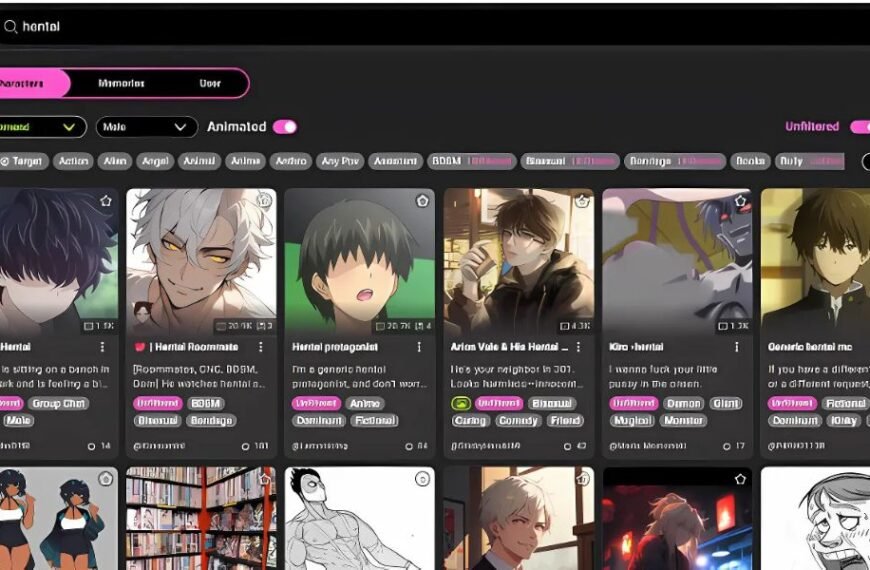The height and width of the screenshot is (570, 870).
Task: Select the Books filter tag
Action: [750, 162]
